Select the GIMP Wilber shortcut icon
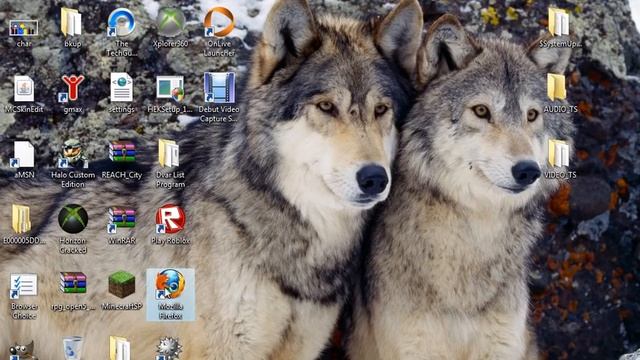The image size is (640, 360). (21, 351)
